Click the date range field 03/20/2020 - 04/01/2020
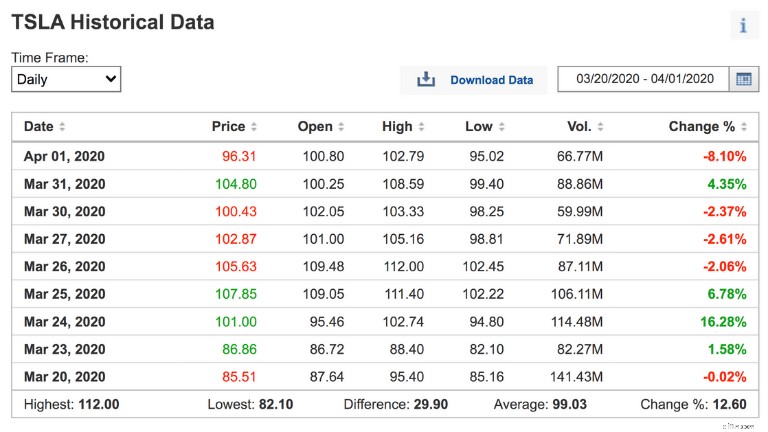Image resolution: width=768 pixels, height=432 pixels. coord(644,79)
